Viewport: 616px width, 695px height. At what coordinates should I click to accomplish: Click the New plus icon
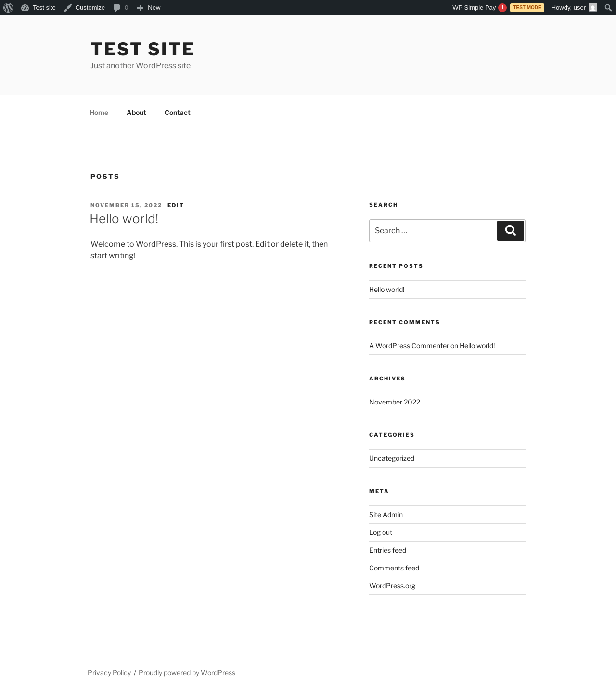(140, 8)
